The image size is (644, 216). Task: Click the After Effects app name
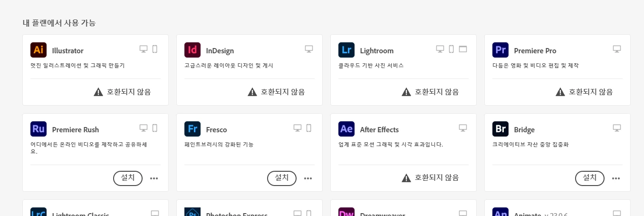[x=379, y=130]
